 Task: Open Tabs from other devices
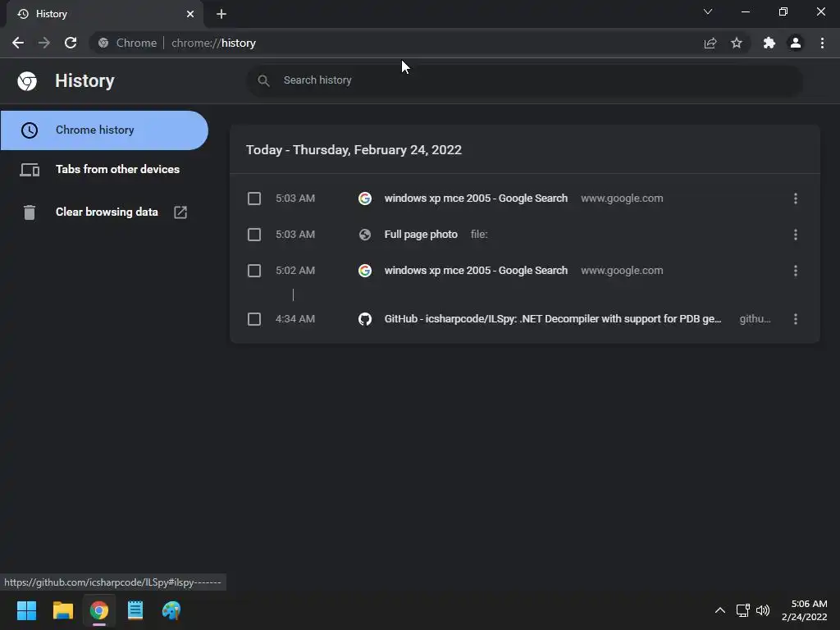tap(104, 169)
